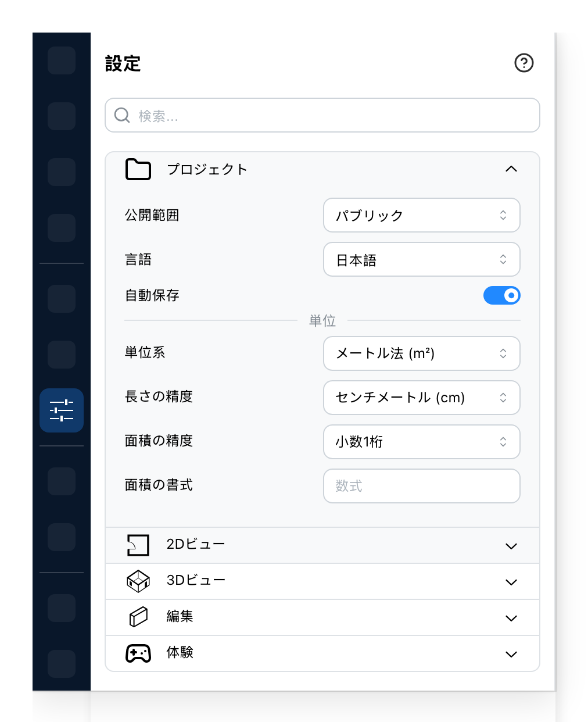The height and width of the screenshot is (722, 588).
Task: Click the 体験 gamepad icon
Action: click(138, 653)
